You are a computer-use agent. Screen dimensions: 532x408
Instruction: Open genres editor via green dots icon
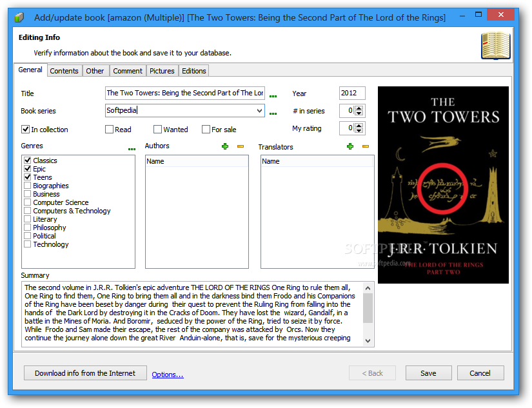pos(132,149)
